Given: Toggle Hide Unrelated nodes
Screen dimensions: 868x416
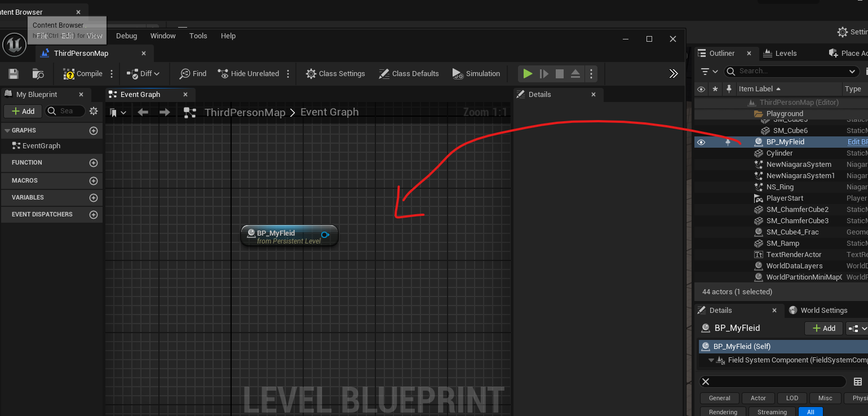Looking at the screenshot, I should (248, 74).
